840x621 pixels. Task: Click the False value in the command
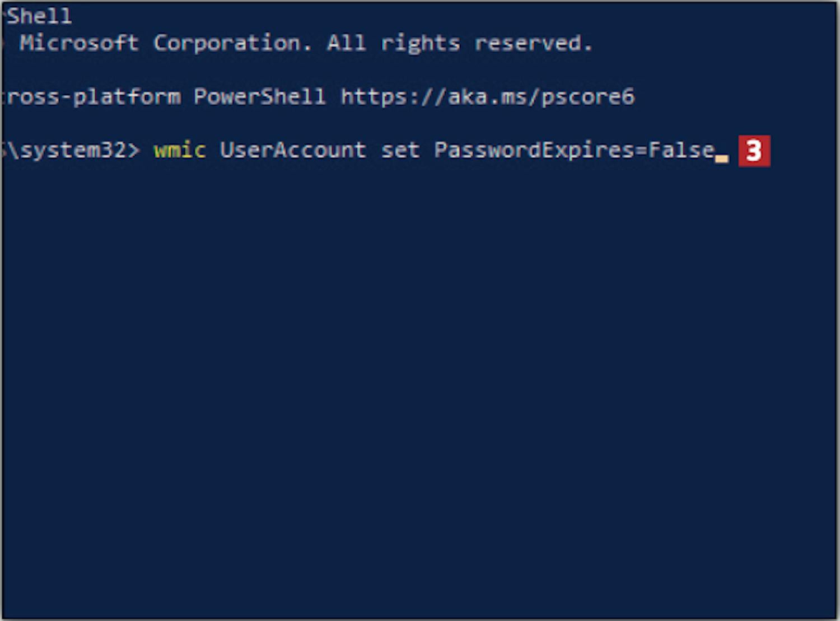tap(681, 150)
